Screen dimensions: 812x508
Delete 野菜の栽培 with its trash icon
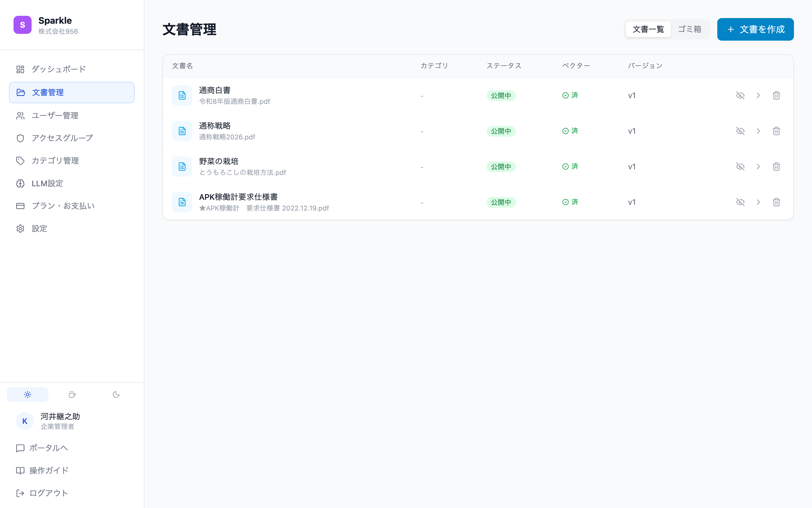(776, 167)
